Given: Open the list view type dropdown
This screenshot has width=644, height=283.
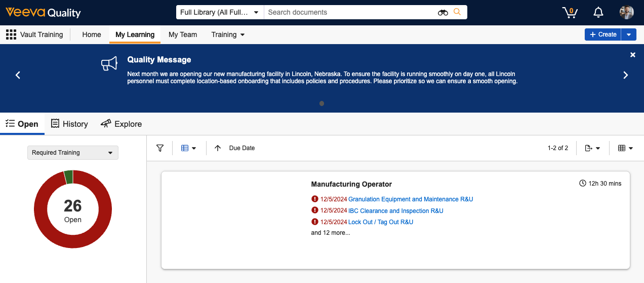Looking at the screenshot, I should click(x=188, y=148).
